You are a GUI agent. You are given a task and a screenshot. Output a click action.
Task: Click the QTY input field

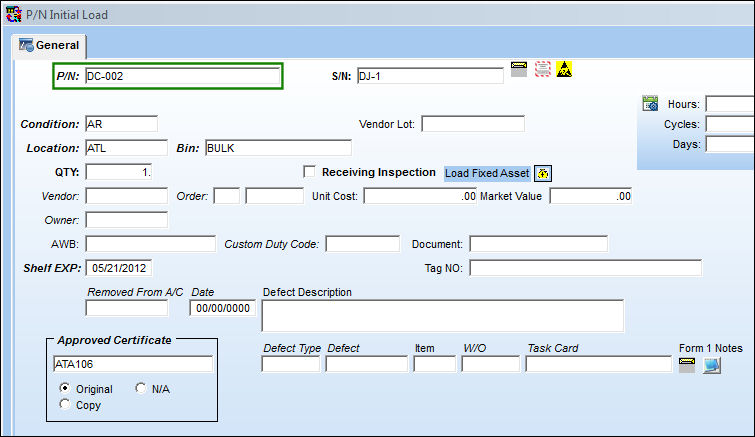pyautogui.click(x=119, y=172)
